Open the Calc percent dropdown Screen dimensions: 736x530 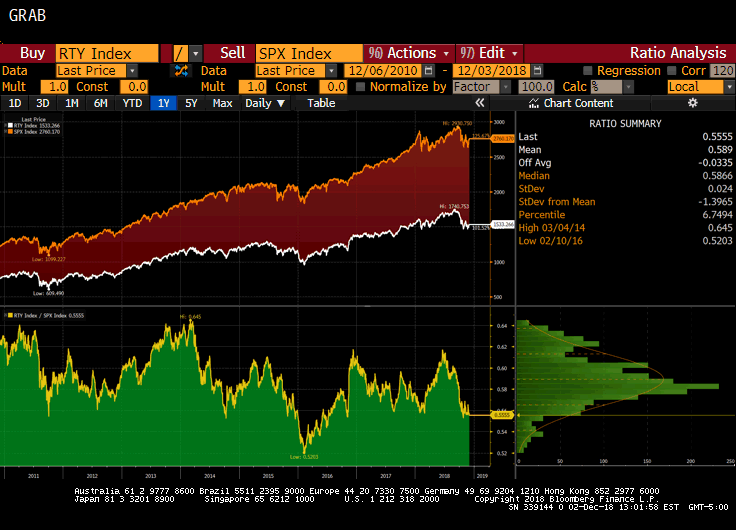click(629, 87)
